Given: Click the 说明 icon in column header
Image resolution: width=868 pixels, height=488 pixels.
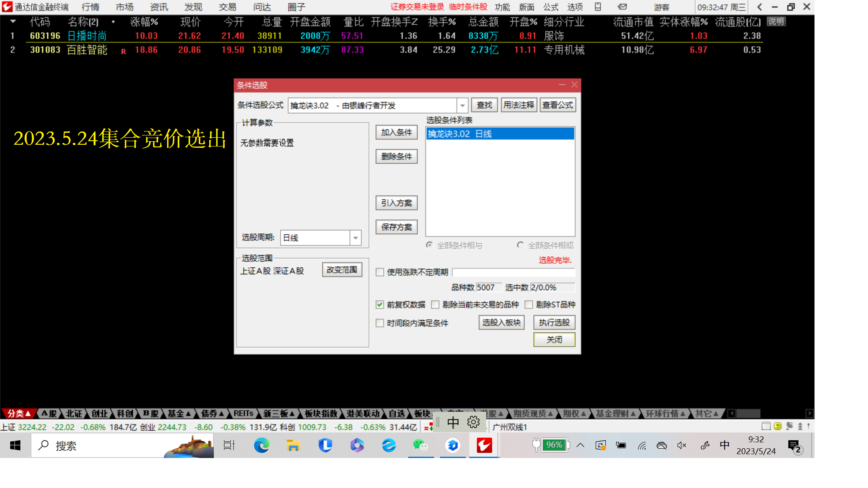Looking at the screenshot, I should point(776,22).
